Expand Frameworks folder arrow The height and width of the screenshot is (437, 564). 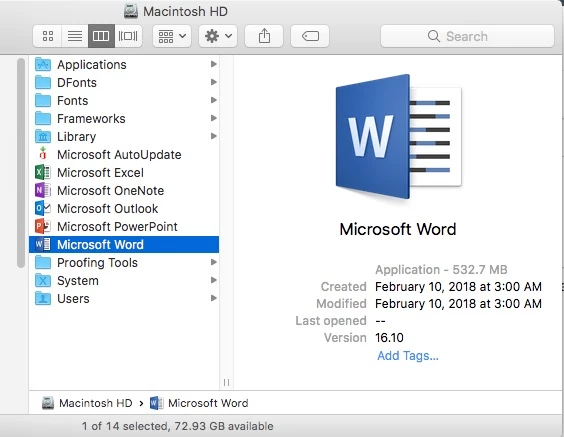pos(214,118)
